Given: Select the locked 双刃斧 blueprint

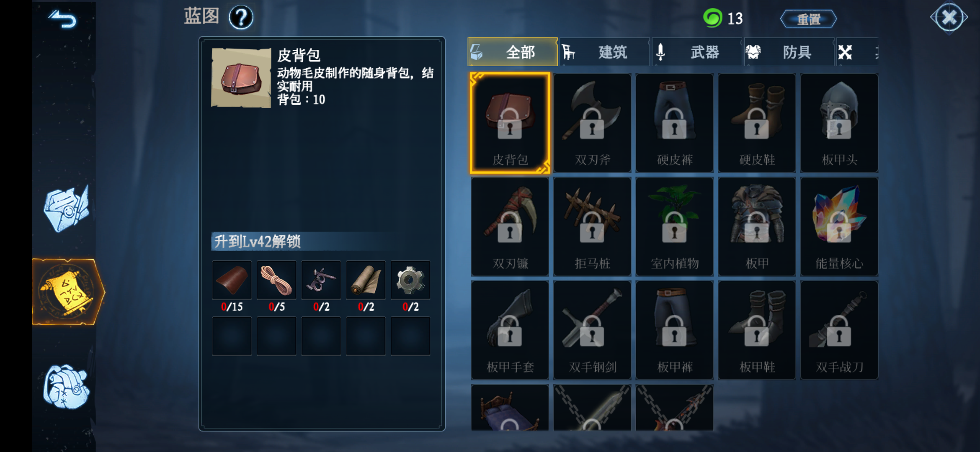Looking at the screenshot, I should tap(592, 123).
